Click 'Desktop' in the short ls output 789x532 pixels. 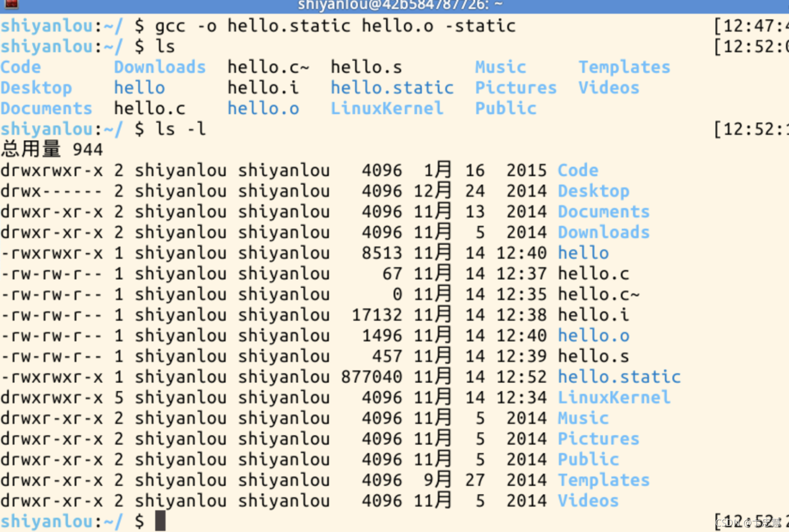coord(36,88)
